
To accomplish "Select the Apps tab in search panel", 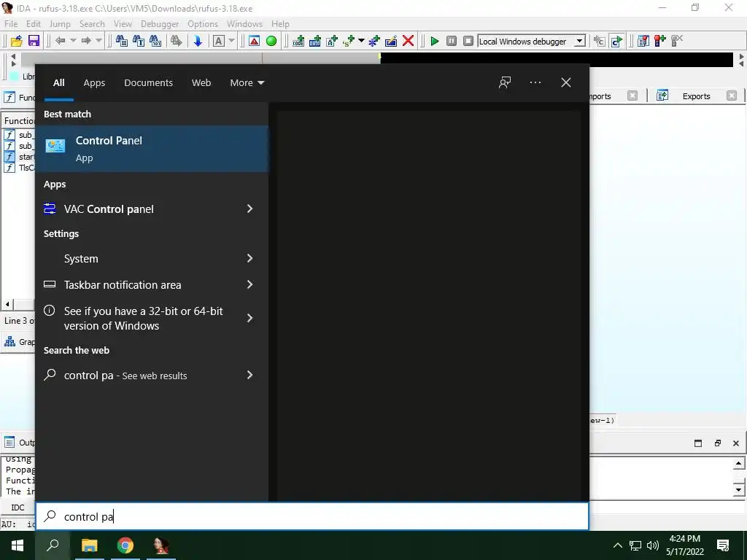I will (94, 83).
